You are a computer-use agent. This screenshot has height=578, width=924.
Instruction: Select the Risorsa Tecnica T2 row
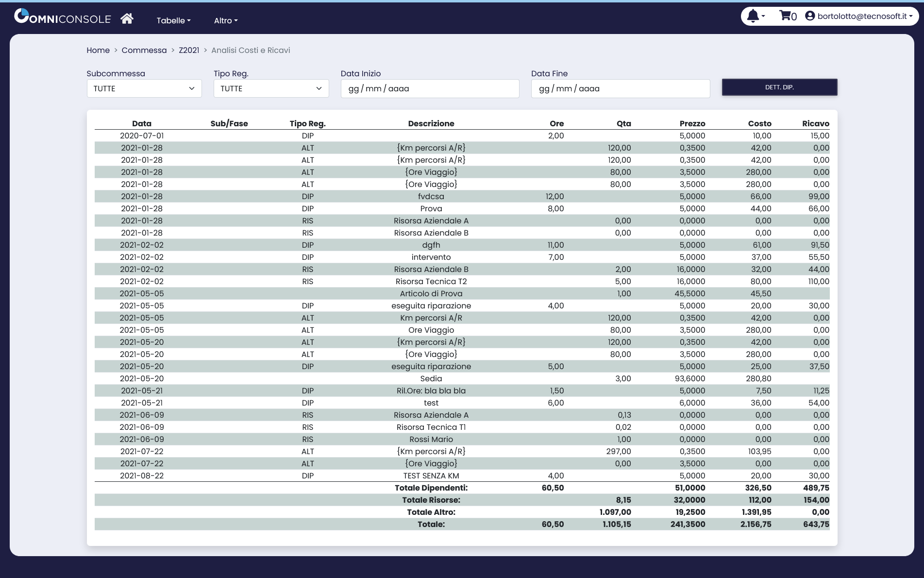pos(431,281)
